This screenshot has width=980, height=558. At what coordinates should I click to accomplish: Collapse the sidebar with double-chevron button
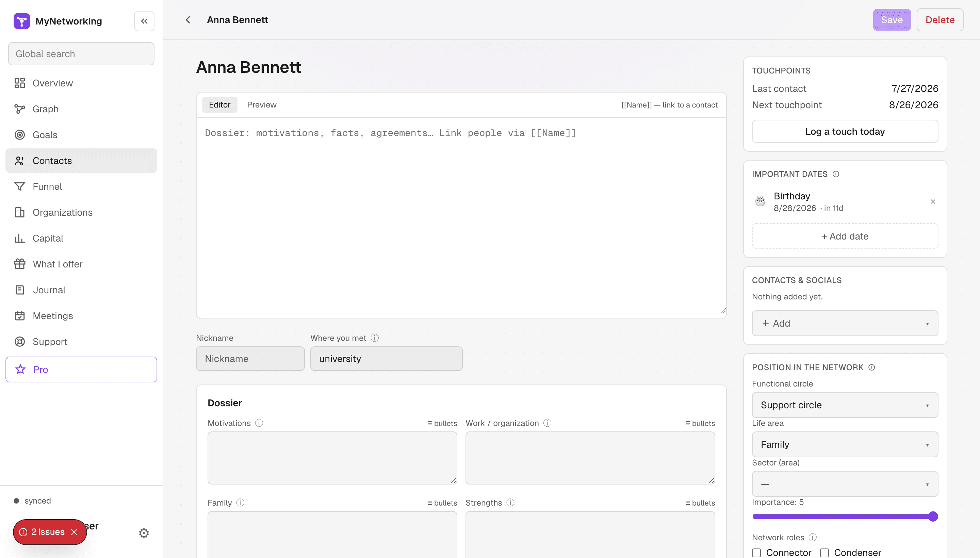tap(144, 21)
